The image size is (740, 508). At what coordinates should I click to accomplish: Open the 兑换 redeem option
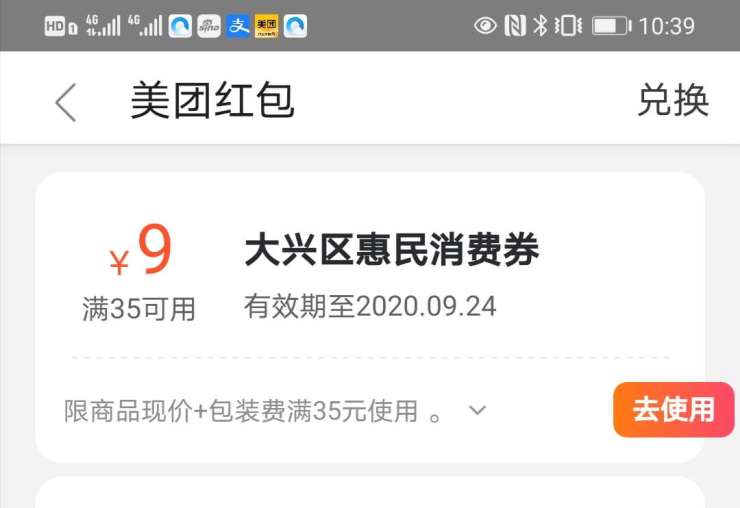pos(673,100)
